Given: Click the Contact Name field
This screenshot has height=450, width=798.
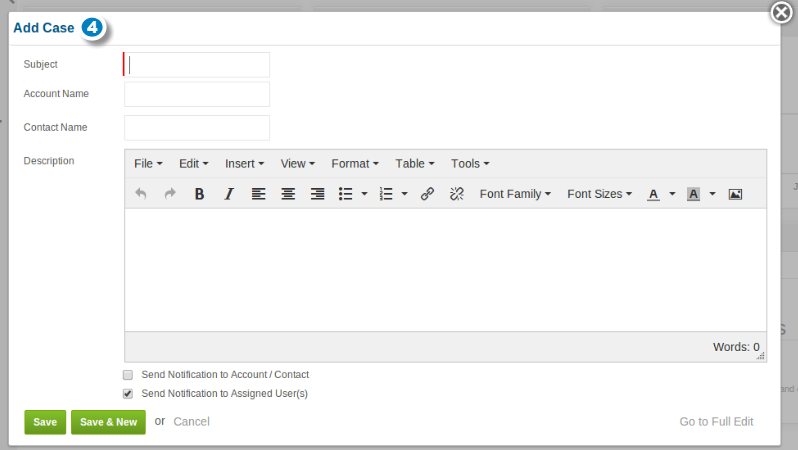Looking at the screenshot, I should (x=197, y=128).
